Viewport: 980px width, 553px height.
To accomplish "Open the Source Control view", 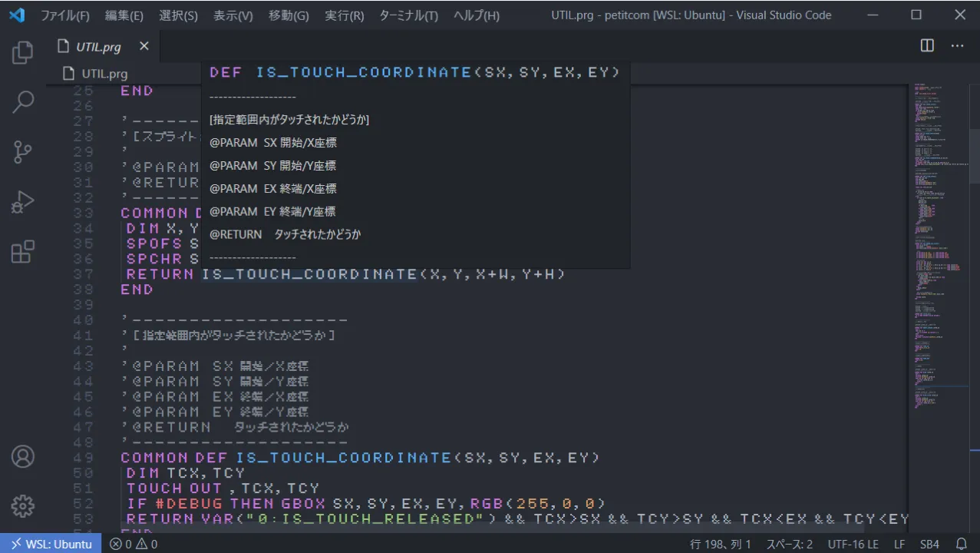I will pyautogui.click(x=23, y=152).
